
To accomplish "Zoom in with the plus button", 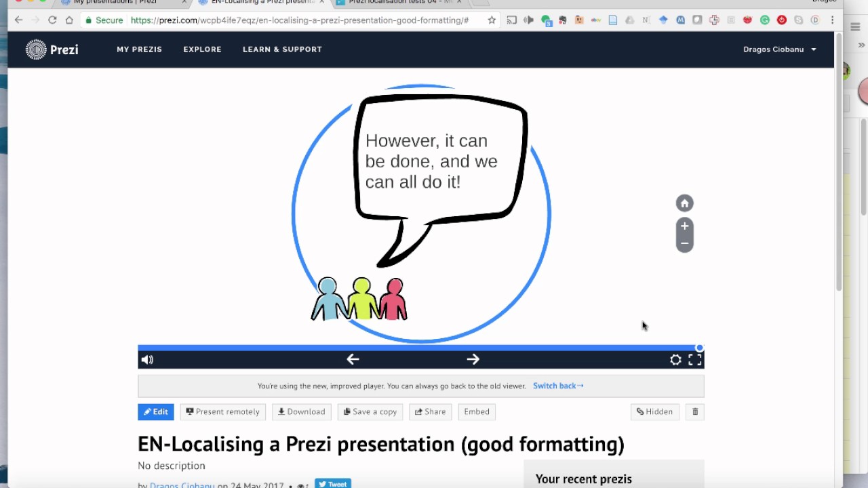I will [x=684, y=226].
